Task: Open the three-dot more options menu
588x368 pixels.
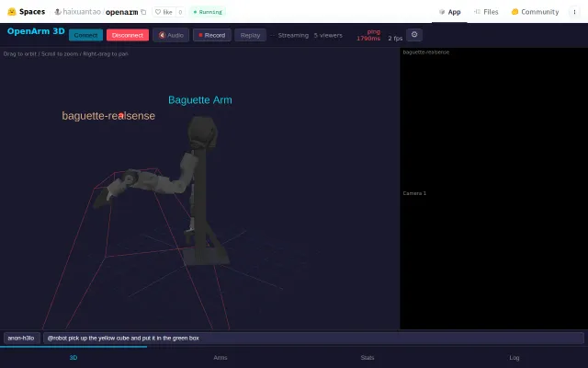Action: coord(574,12)
